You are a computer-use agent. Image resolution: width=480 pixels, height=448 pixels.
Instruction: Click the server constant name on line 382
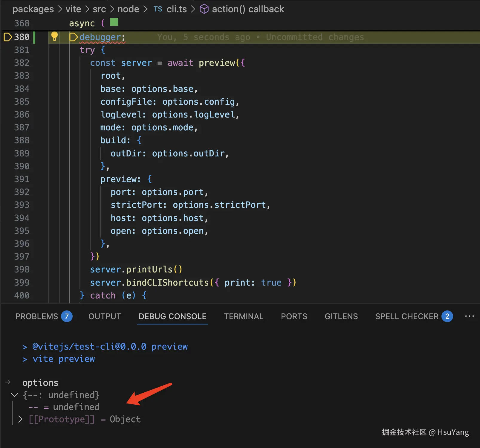click(x=136, y=63)
